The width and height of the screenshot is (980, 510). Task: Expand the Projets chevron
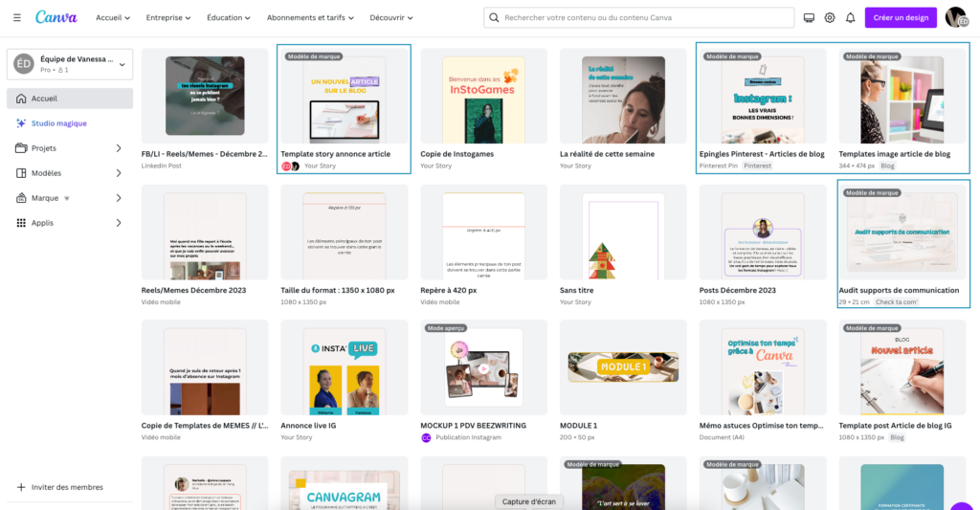(119, 148)
